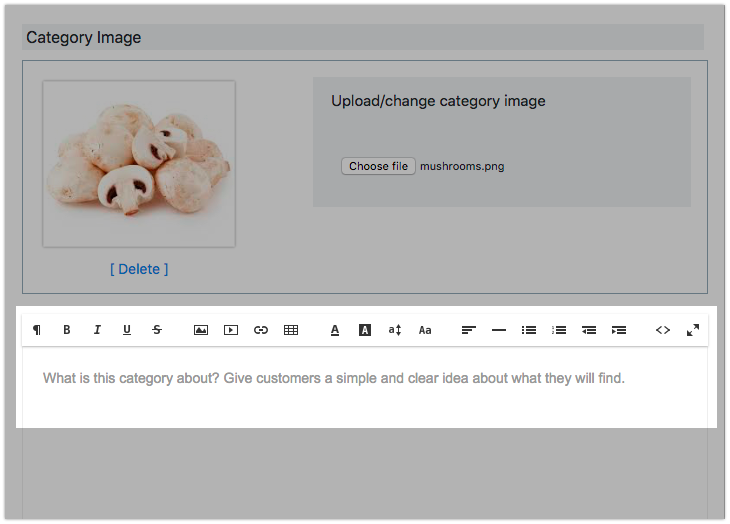This screenshot has height=524, width=730.
Task: Switch editor to code view
Action: (x=662, y=330)
